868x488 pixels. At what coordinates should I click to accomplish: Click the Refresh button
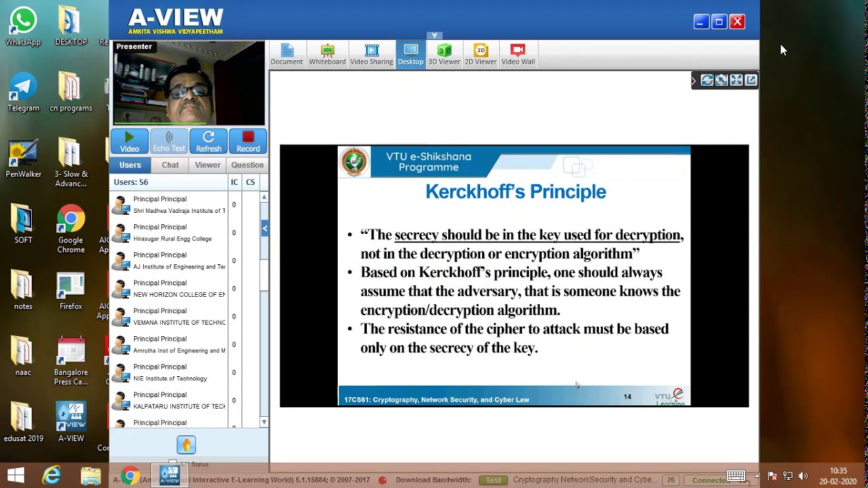(208, 141)
